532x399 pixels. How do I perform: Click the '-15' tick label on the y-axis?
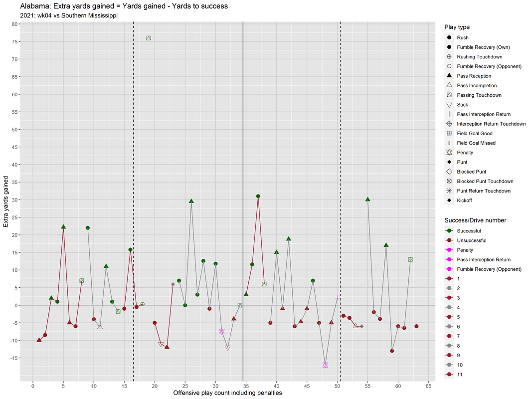13,358
